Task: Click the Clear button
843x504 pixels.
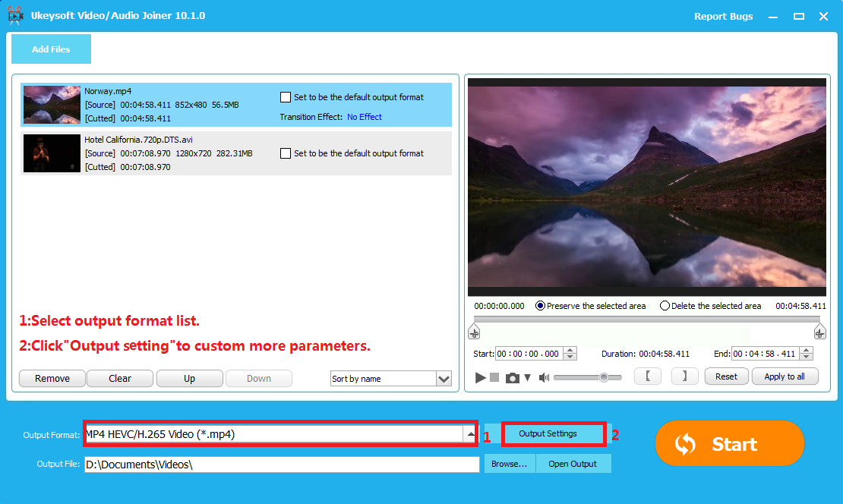Action: [120, 378]
